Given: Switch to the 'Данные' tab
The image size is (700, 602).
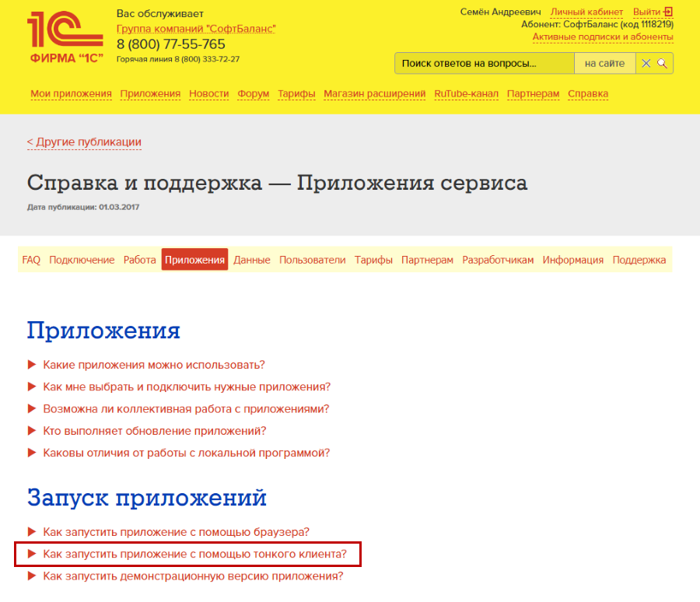Looking at the screenshot, I should point(252,260).
